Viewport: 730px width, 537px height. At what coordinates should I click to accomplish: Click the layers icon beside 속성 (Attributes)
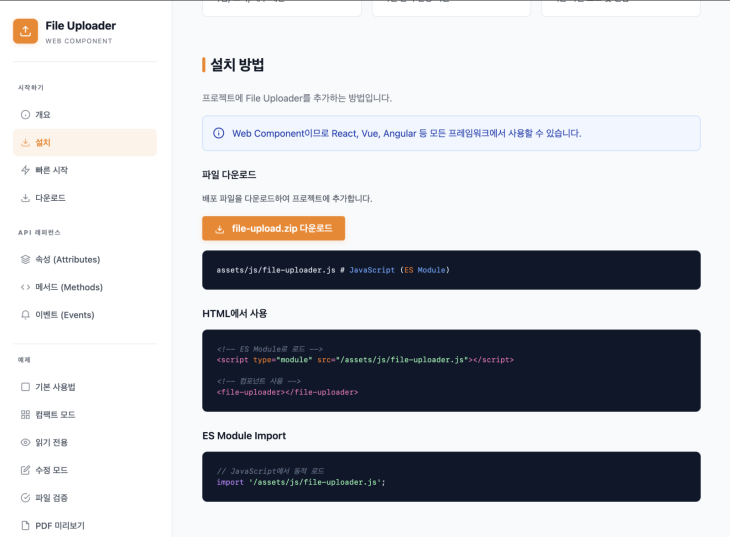[26, 259]
